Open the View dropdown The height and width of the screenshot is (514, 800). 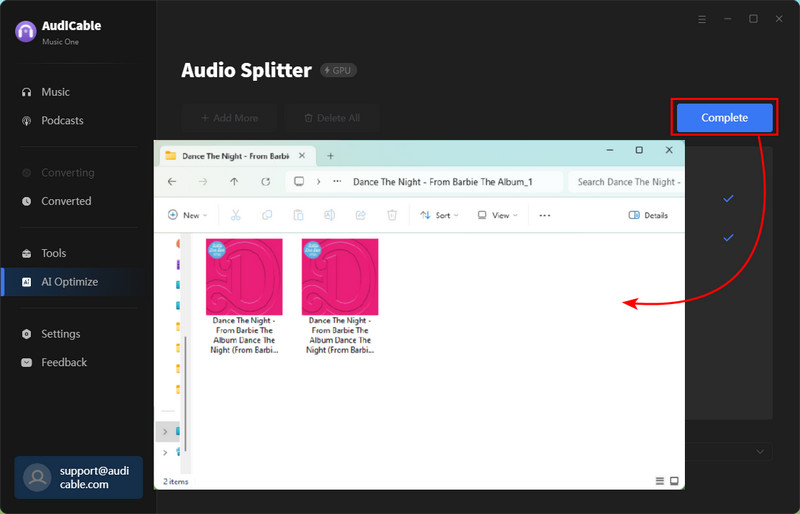point(497,215)
